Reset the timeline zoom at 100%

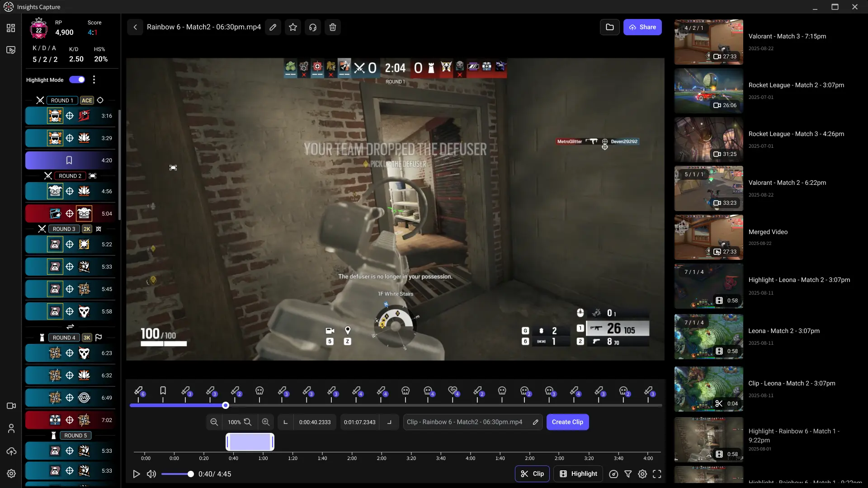click(x=240, y=422)
